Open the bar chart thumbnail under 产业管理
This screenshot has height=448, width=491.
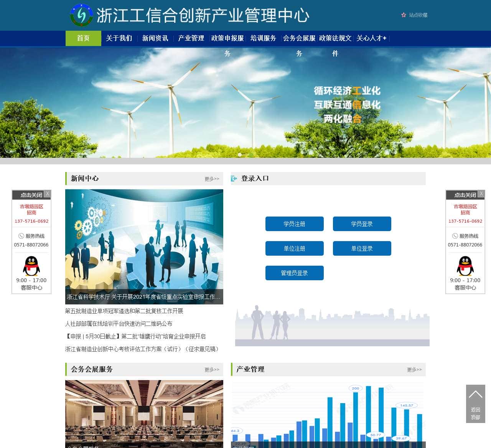[x=328, y=414]
